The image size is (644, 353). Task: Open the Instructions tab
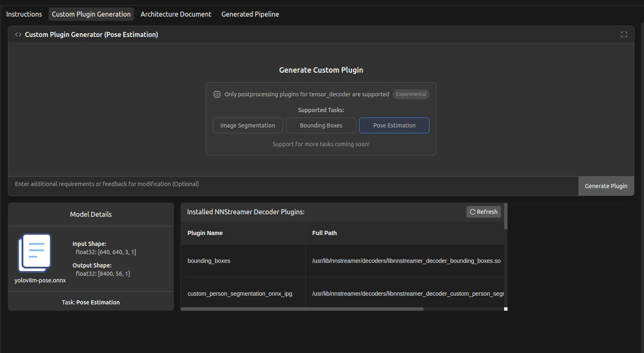click(24, 14)
